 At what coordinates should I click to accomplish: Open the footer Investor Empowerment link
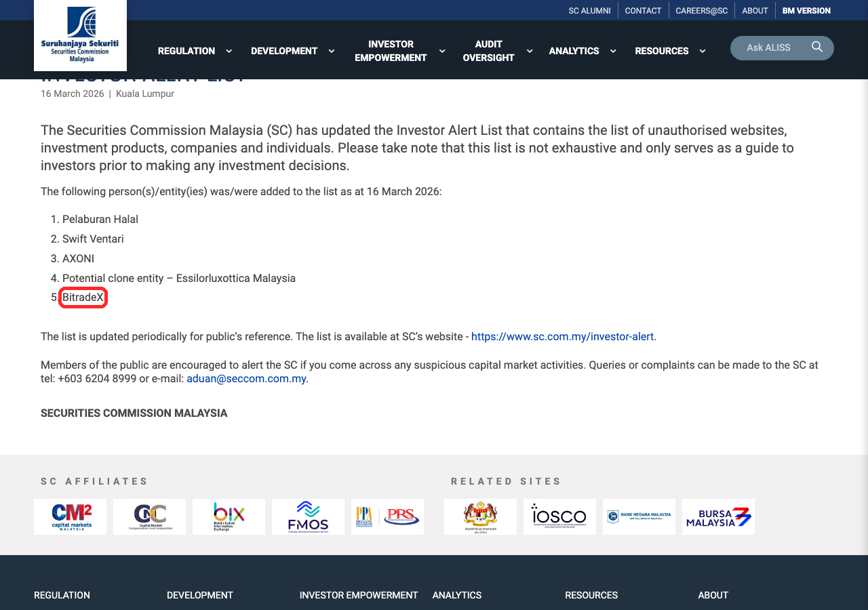(x=359, y=595)
